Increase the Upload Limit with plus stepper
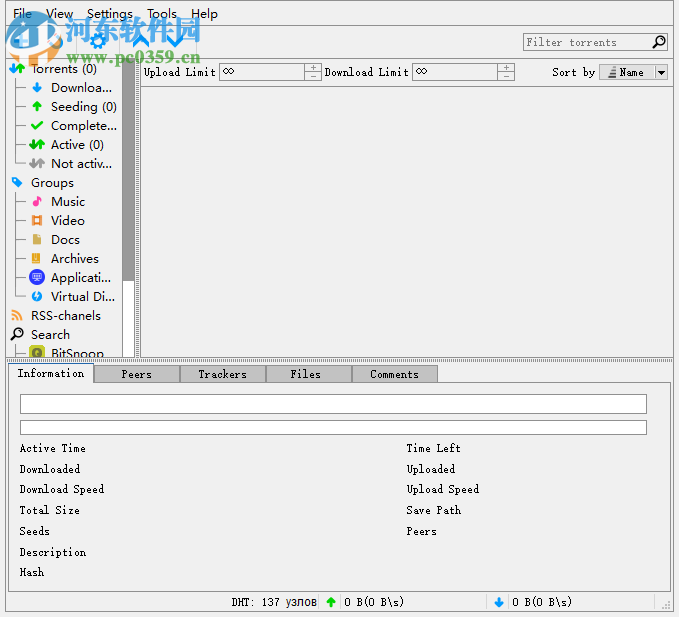This screenshot has width=679, height=617. 313,68
